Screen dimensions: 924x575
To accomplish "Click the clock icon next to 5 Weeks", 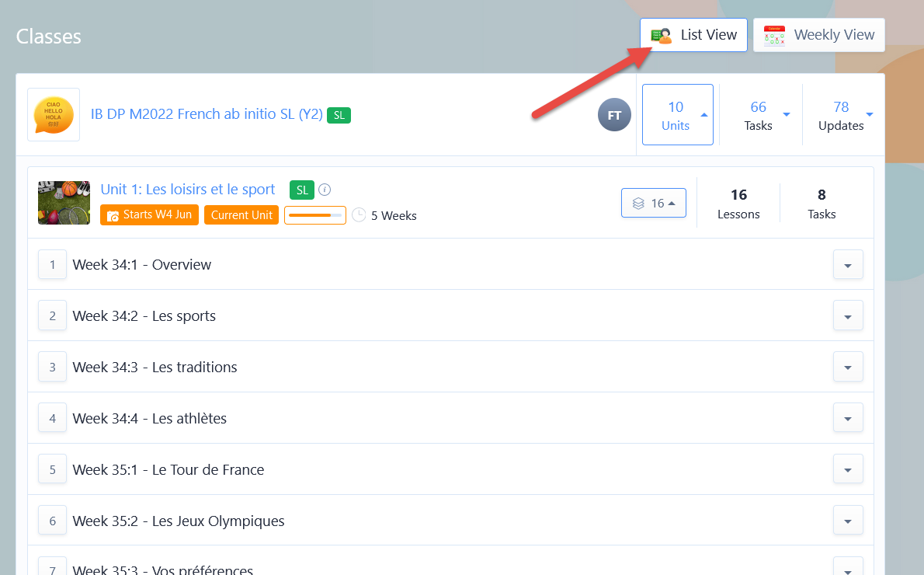I will coord(359,215).
